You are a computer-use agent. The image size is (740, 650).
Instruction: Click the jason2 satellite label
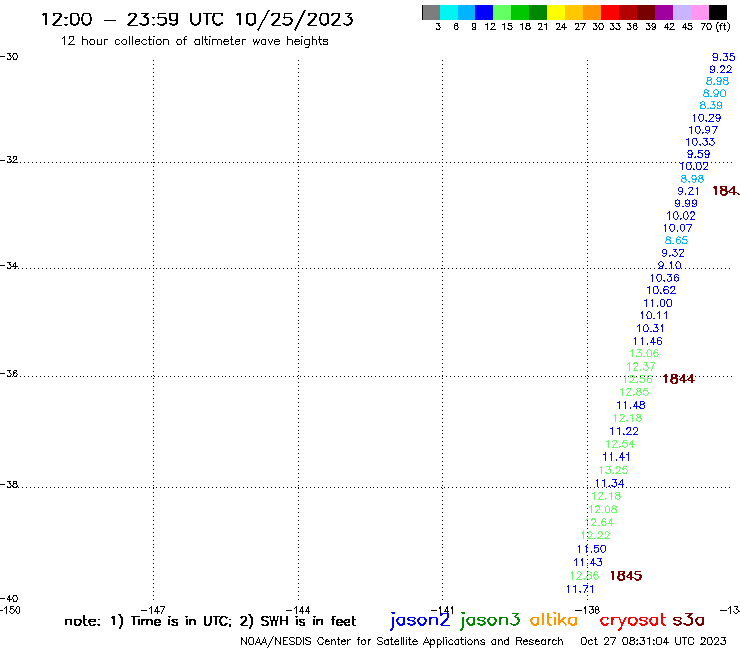[420, 620]
